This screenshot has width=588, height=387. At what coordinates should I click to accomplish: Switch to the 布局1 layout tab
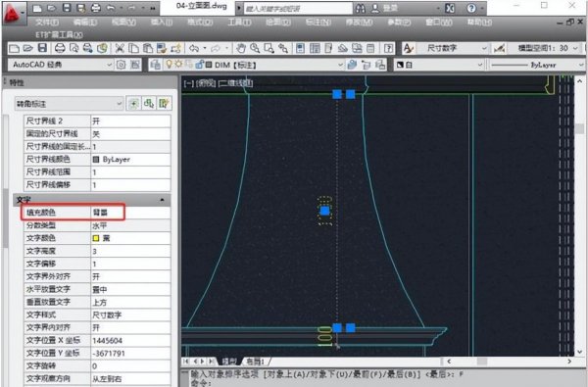pyautogui.click(x=255, y=362)
